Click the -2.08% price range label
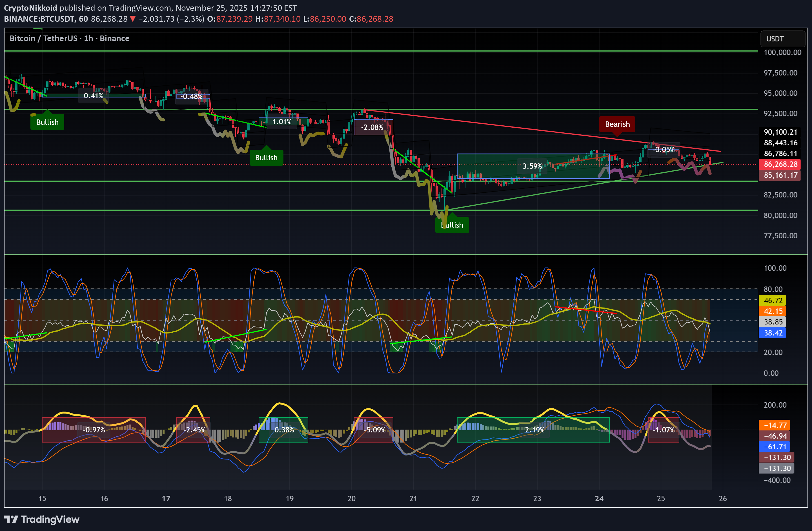The height and width of the screenshot is (531, 812). 372,127
